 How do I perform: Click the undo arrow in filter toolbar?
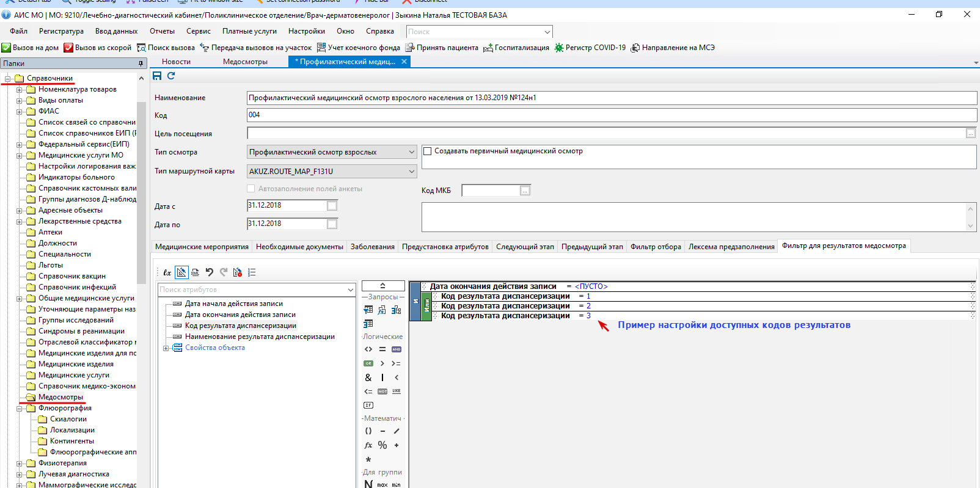(x=209, y=272)
